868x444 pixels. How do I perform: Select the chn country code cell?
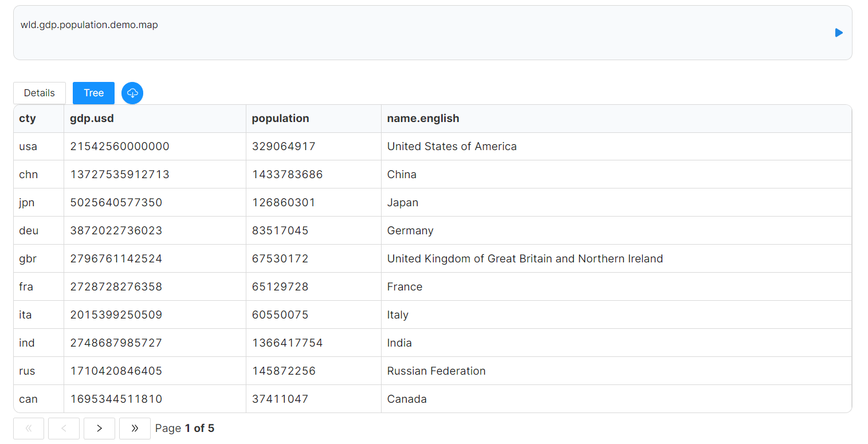click(38, 175)
